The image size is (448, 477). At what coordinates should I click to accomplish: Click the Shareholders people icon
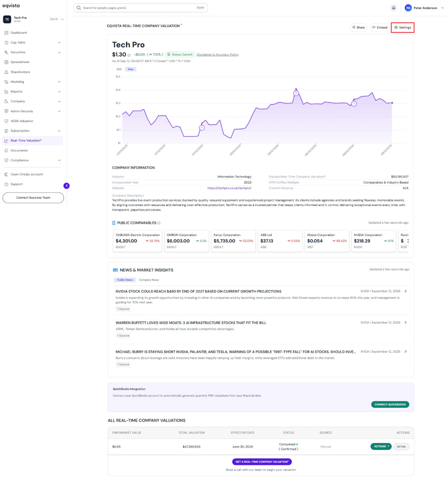(6, 72)
